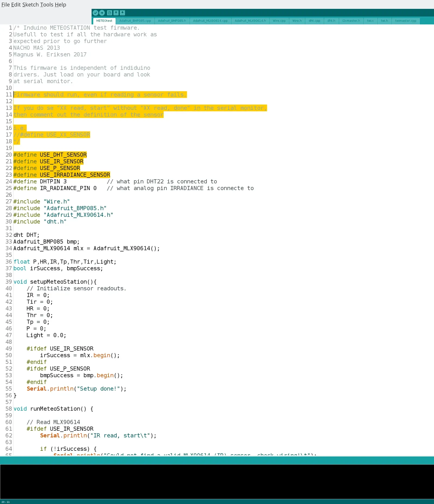Open the Edit menu
434x504 pixels.
[16, 5]
